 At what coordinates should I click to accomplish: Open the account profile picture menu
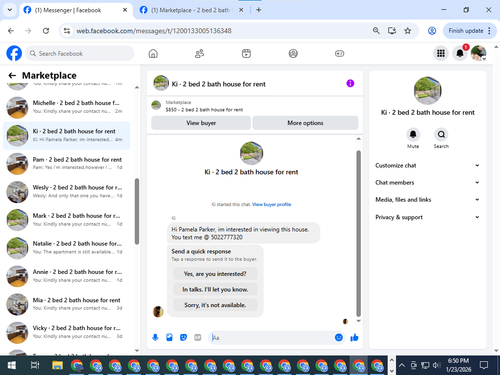(479, 53)
